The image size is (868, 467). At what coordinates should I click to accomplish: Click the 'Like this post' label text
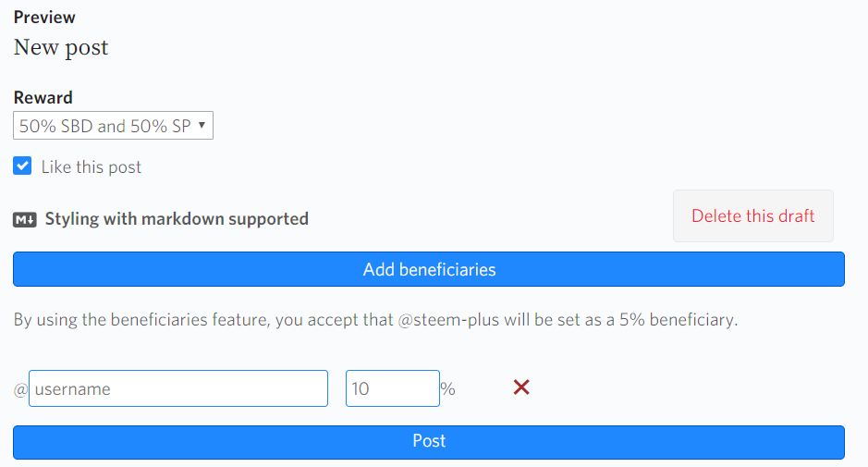pyautogui.click(x=92, y=167)
